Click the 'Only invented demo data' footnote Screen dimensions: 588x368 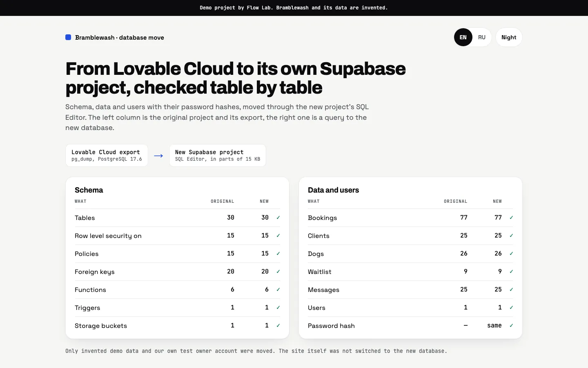(256, 351)
